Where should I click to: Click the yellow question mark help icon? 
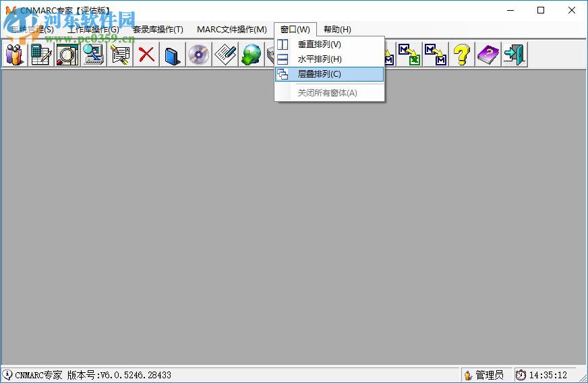(x=462, y=55)
